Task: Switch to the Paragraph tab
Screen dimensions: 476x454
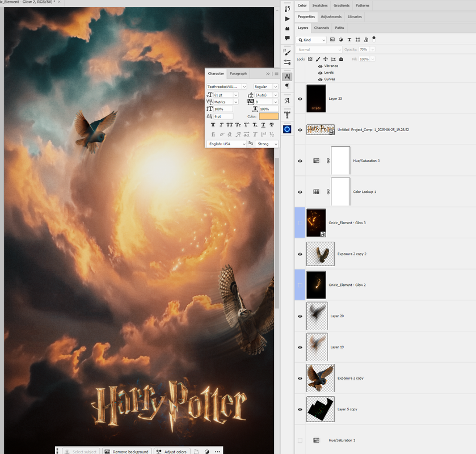Action: coord(238,73)
